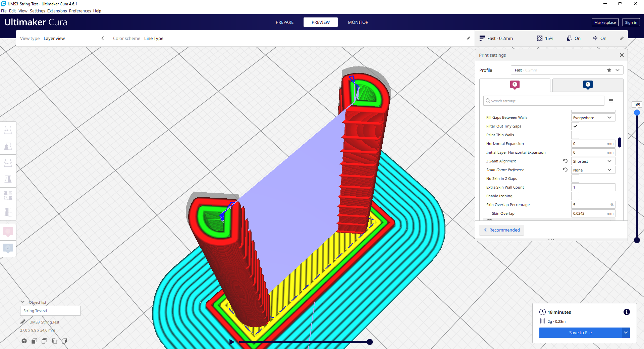
Task: Select the Rotate tool in left toolbar
Action: [x=8, y=163]
